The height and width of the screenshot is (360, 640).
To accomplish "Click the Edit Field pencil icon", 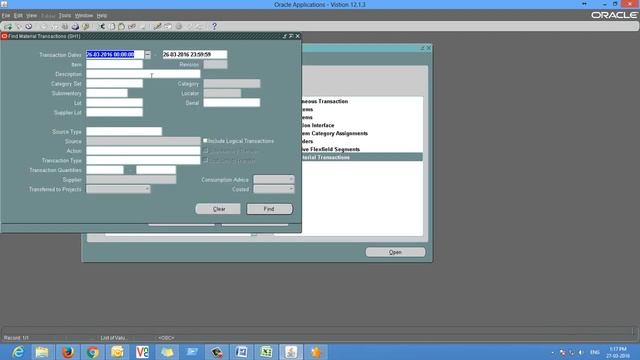I will (158, 27).
